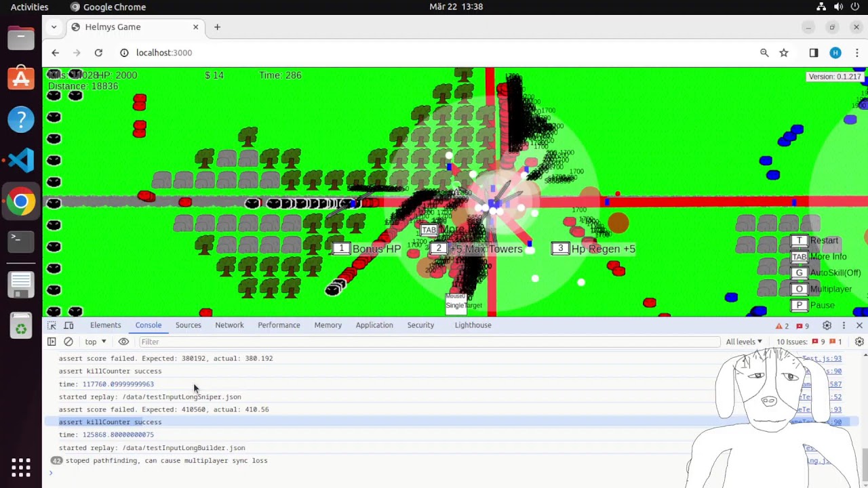Open Chrome zoom magnifier icon

click(x=764, y=53)
